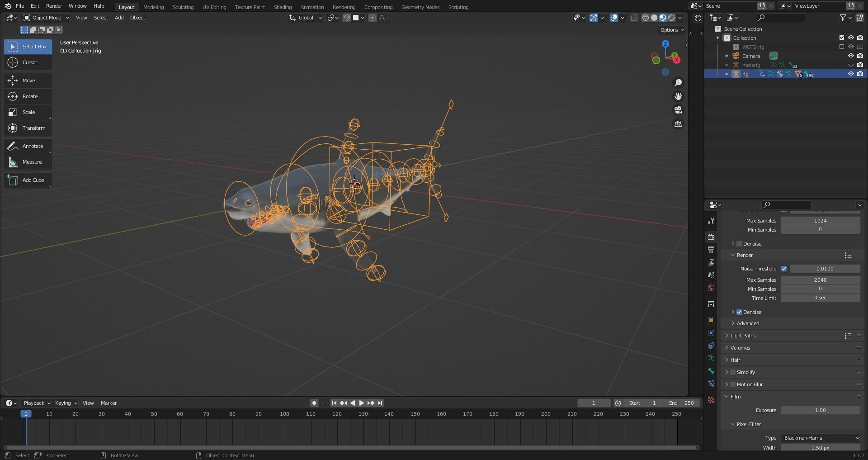
Task: Hide the Camera object in viewport
Action: (x=851, y=56)
